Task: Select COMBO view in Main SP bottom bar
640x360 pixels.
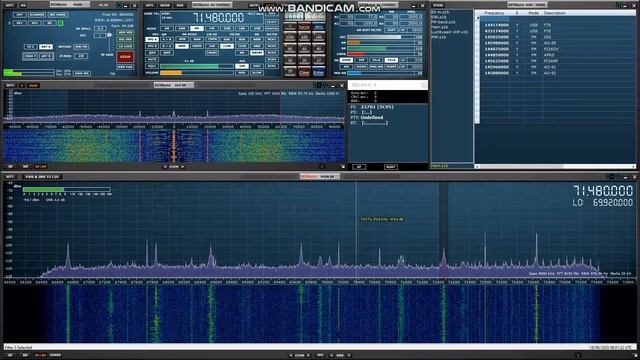Action: click(56, 355)
